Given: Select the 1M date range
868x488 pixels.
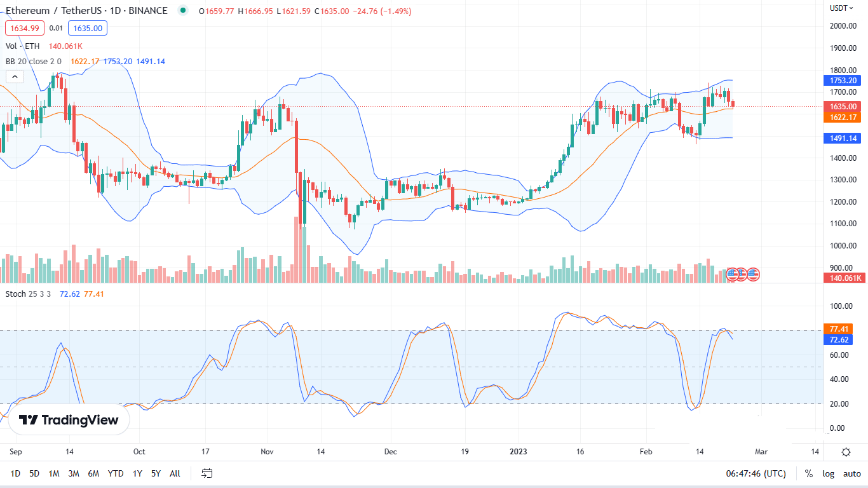Looking at the screenshot, I should pos(54,473).
